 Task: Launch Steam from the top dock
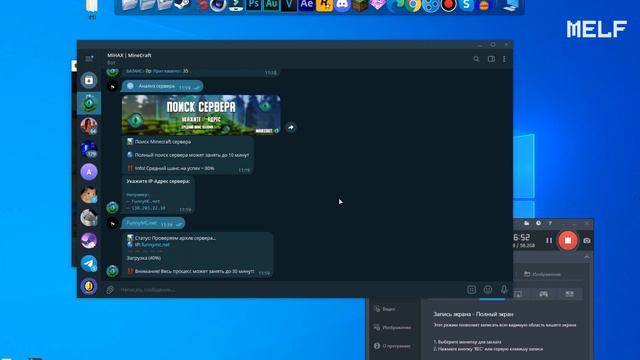coord(182,4)
